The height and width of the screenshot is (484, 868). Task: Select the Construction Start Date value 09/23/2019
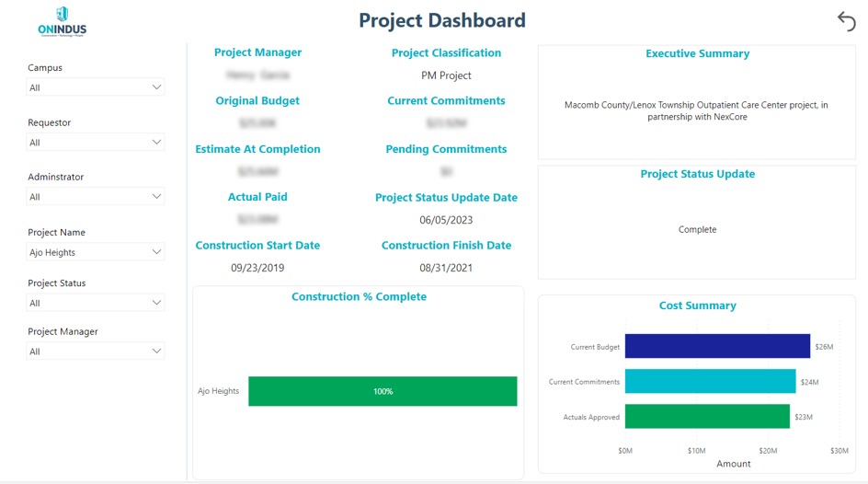[257, 268]
